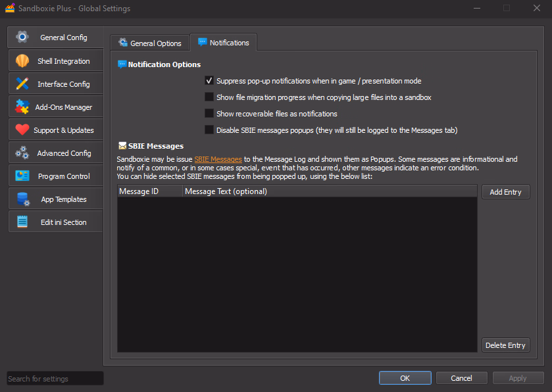Image resolution: width=552 pixels, height=392 pixels.
Task: Click the Cancel button
Action: 461,378
